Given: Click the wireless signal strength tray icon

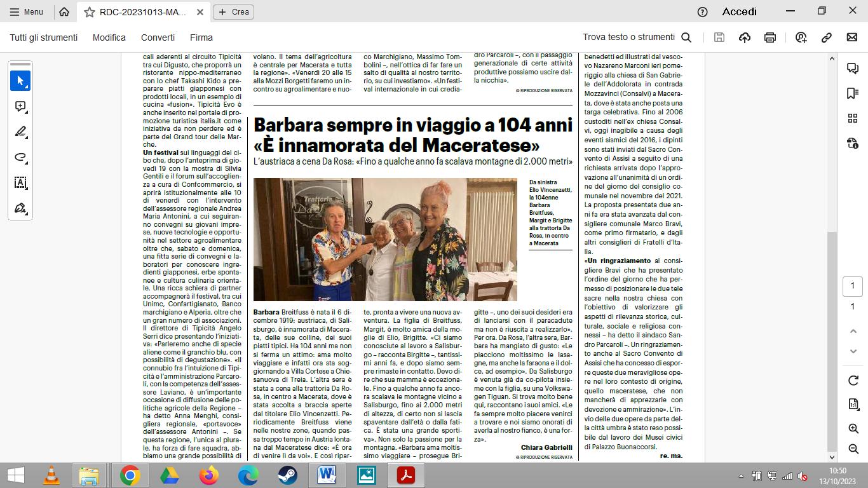Looking at the screenshot, I should click(787, 476).
